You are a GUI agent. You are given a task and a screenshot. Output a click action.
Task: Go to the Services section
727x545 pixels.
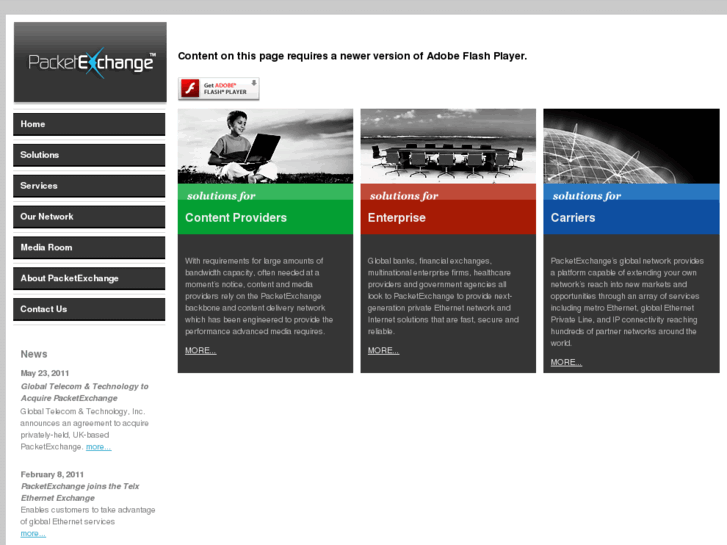tap(89, 186)
